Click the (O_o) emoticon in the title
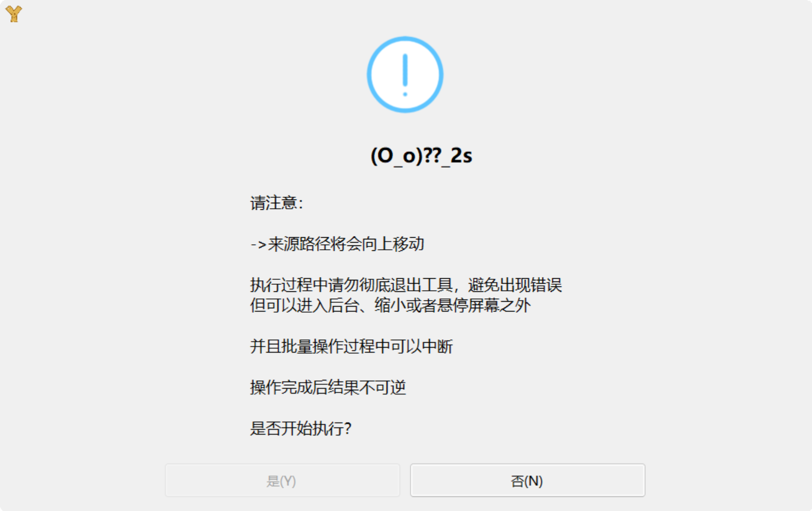This screenshot has width=812, height=511. [396, 156]
